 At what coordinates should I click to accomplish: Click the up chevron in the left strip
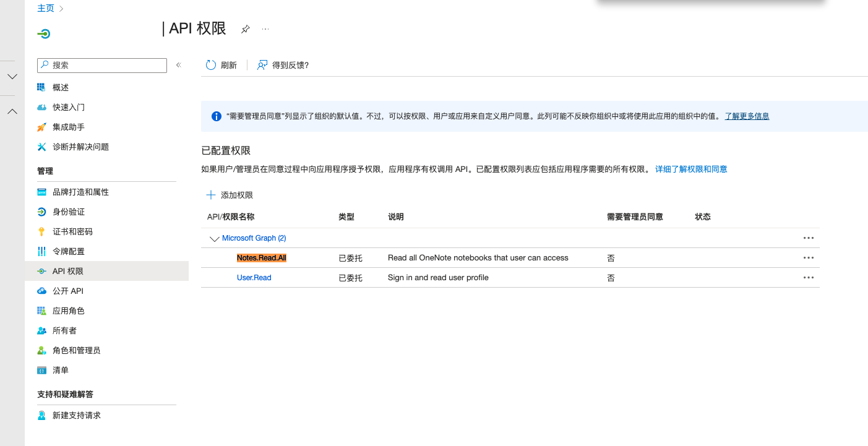[12, 111]
